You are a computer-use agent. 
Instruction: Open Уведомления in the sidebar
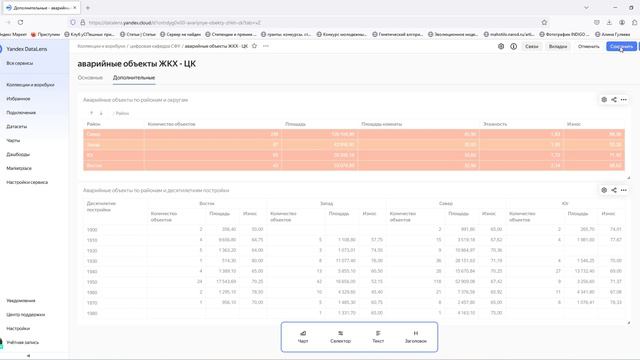[x=21, y=301]
